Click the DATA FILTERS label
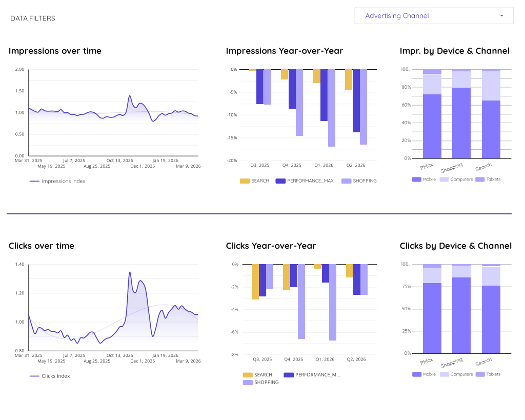Viewport: 525px width, 420px height. [x=33, y=18]
